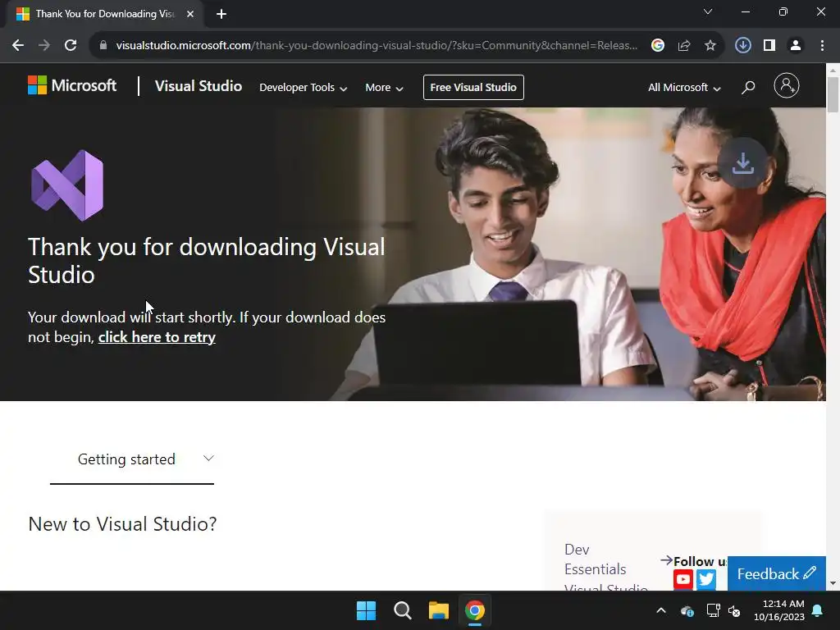The height and width of the screenshot is (630, 840).
Task: Select the Thank You for Downloading tab
Action: [105, 14]
